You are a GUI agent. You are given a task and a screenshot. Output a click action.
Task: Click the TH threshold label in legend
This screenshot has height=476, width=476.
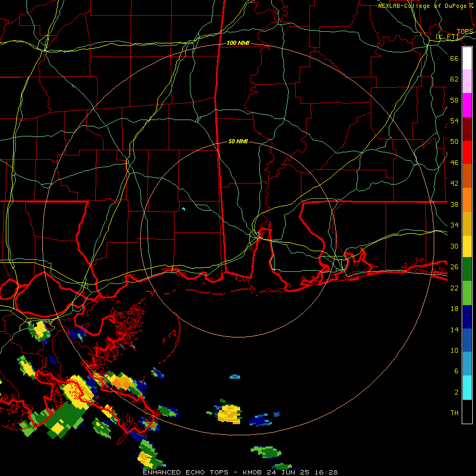point(454,413)
